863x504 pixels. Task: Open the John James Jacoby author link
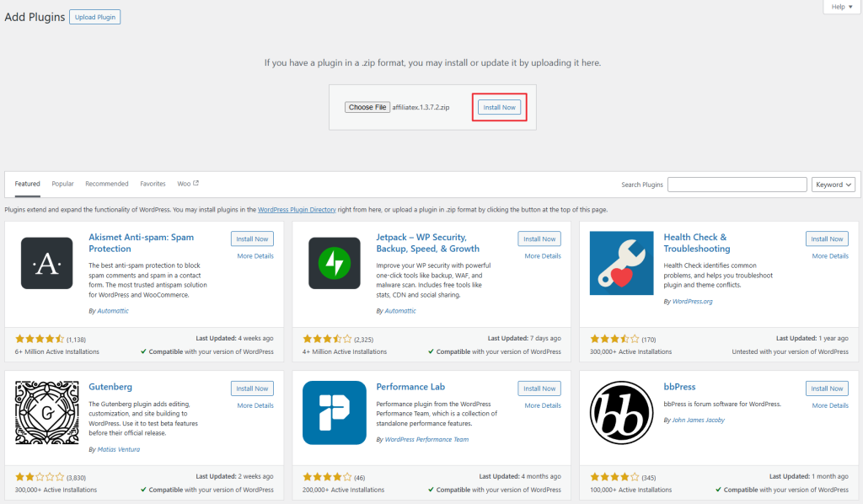[699, 420]
